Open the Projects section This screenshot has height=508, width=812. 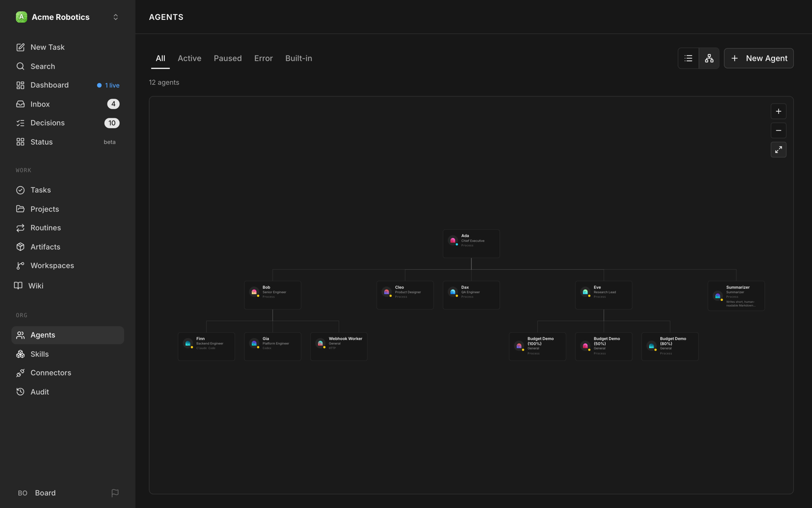click(x=67, y=209)
